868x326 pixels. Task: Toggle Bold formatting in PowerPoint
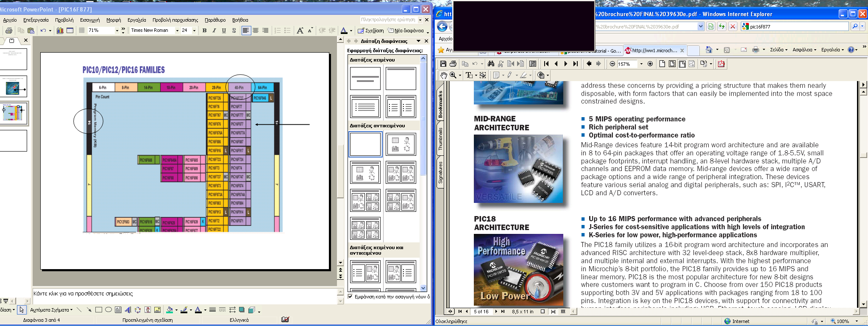205,31
